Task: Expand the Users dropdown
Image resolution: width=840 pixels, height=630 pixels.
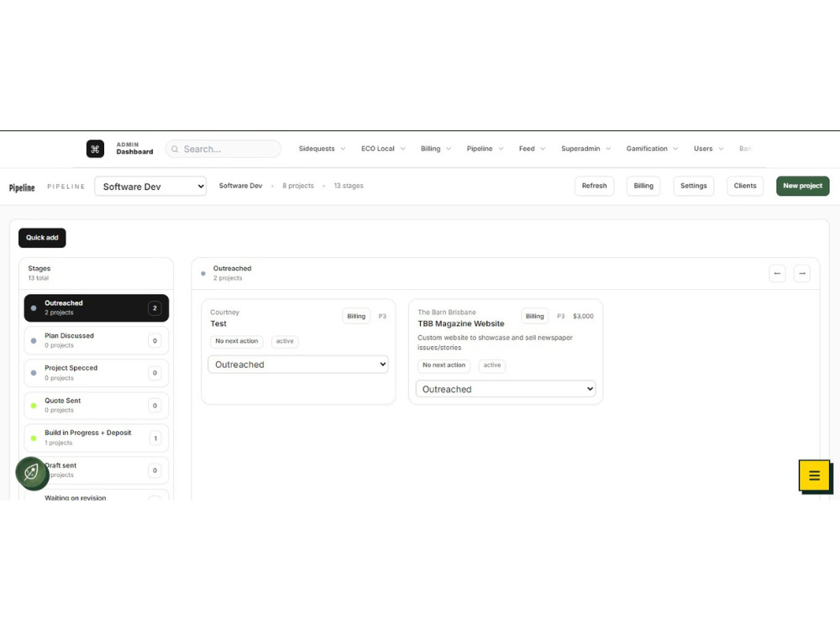Action: [x=708, y=149]
